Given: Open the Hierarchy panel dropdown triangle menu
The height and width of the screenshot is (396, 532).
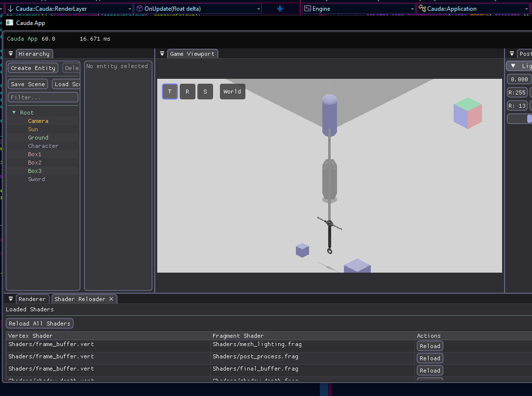Looking at the screenshot, I should click(11, 54).
